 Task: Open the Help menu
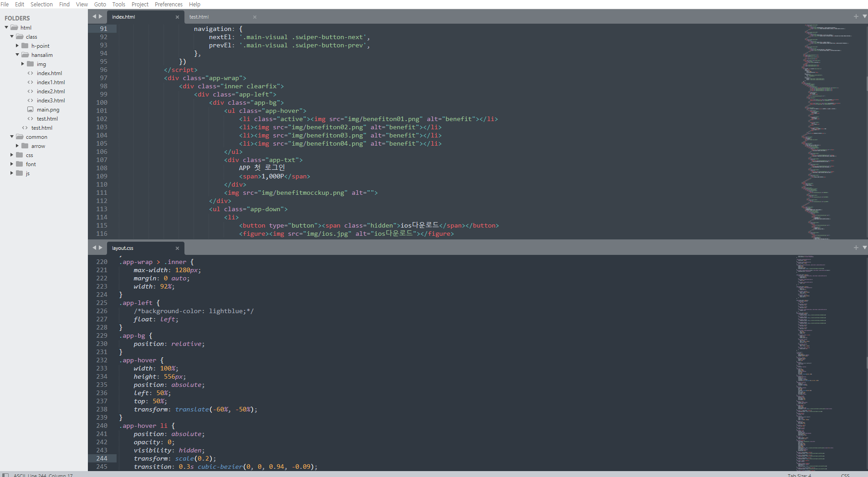point(194,4)
